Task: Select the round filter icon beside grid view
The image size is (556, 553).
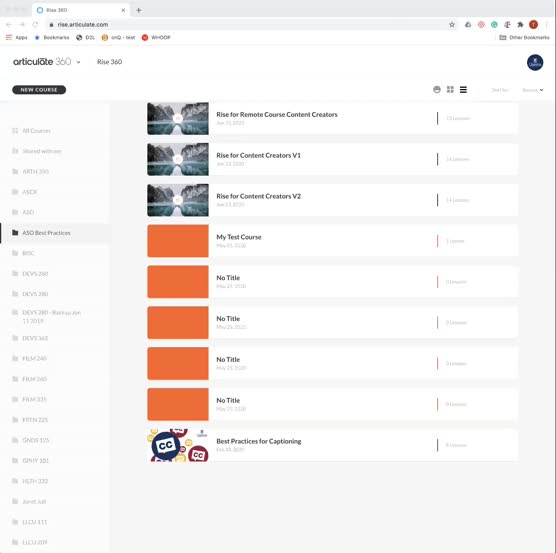Action: coord(437,89)
